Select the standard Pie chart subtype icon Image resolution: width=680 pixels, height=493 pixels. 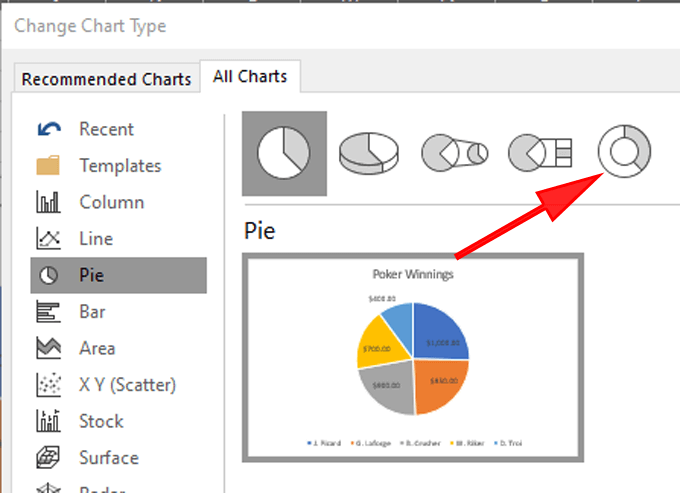coord(284,153)
